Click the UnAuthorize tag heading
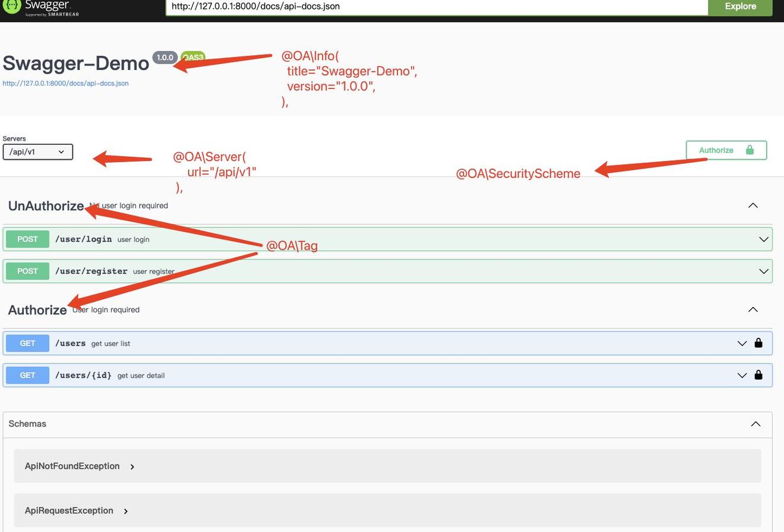The width and height of the screenshot is (784, 532). [x=46, y=205]
